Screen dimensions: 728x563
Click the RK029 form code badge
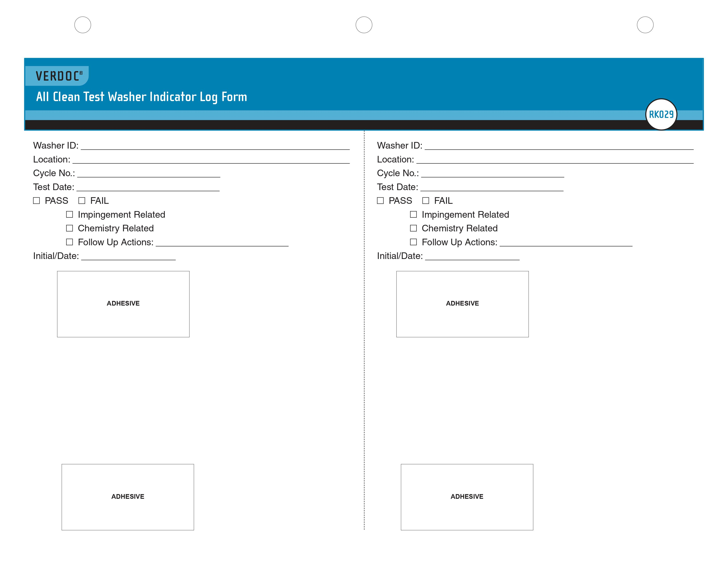[661, 114]
